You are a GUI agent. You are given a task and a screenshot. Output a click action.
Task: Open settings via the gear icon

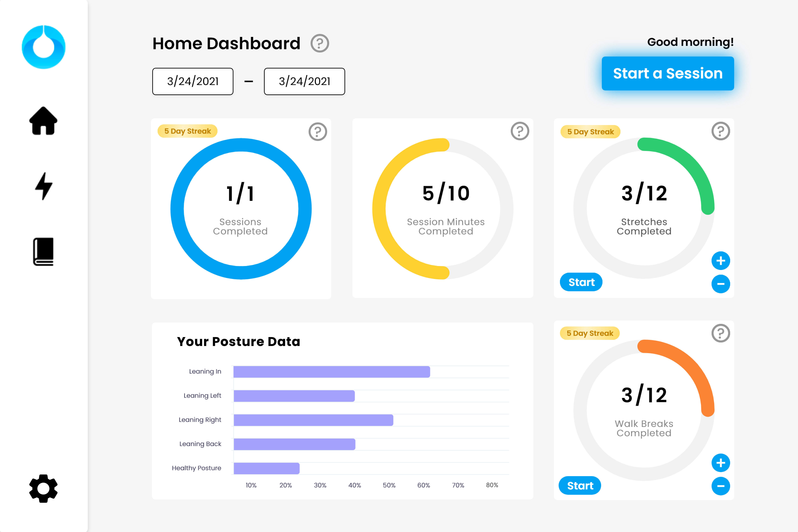(x=43, y=488)
